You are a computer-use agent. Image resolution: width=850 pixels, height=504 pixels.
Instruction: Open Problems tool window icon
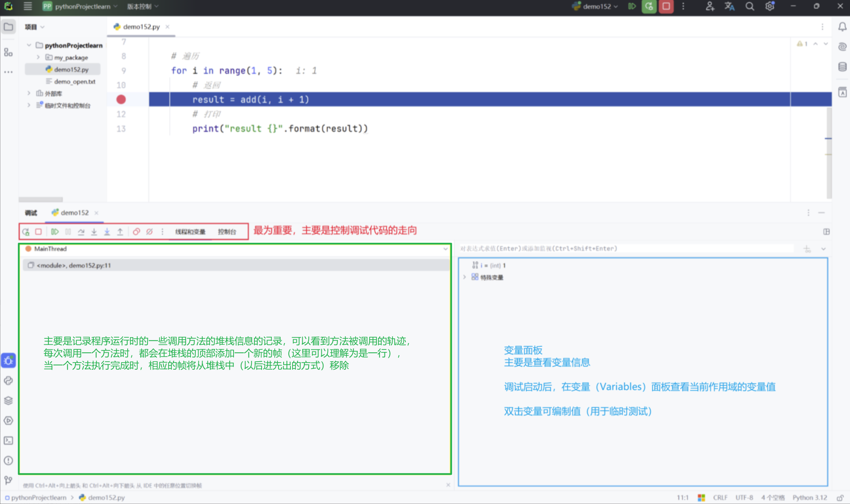tap(8, 460)
